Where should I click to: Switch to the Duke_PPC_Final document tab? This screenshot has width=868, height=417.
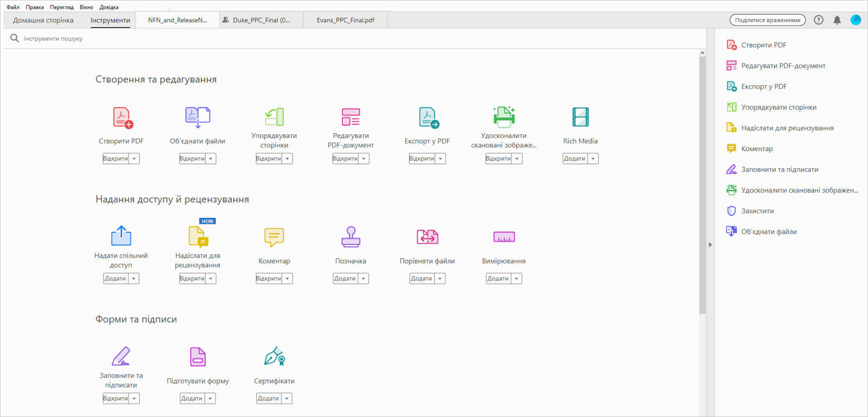261,20
